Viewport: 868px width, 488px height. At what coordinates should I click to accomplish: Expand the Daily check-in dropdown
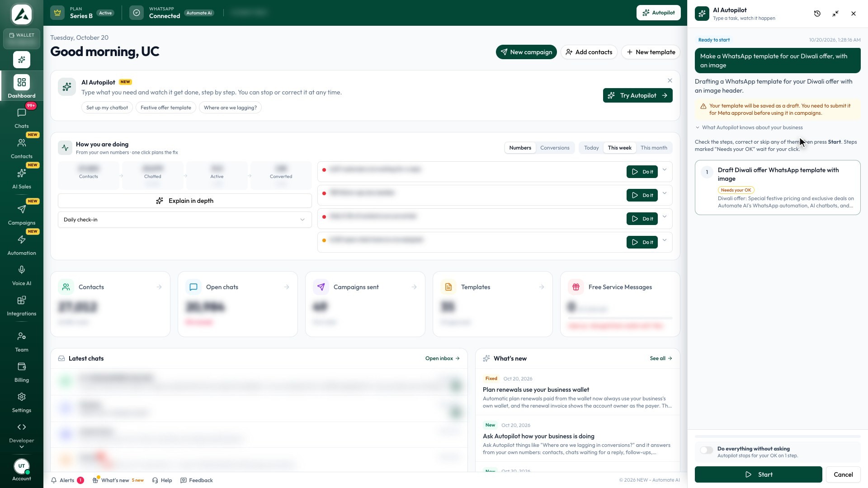[185, 220]
